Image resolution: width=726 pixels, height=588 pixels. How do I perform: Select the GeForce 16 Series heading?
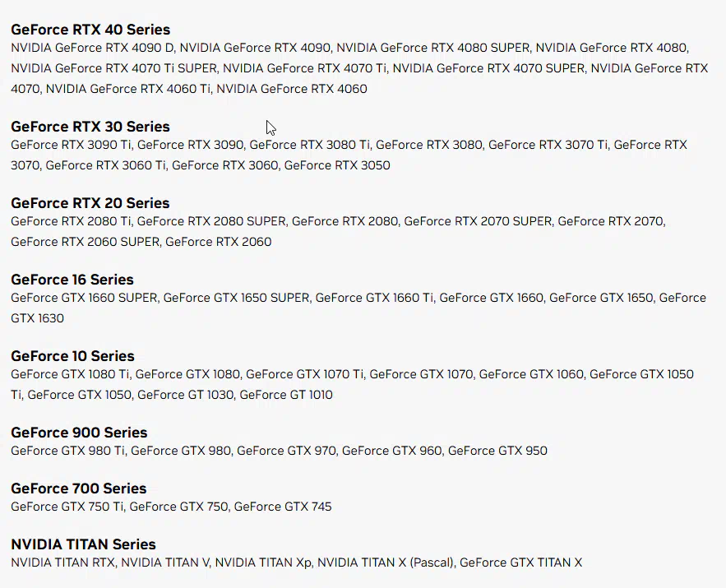[x=72, y=280]
